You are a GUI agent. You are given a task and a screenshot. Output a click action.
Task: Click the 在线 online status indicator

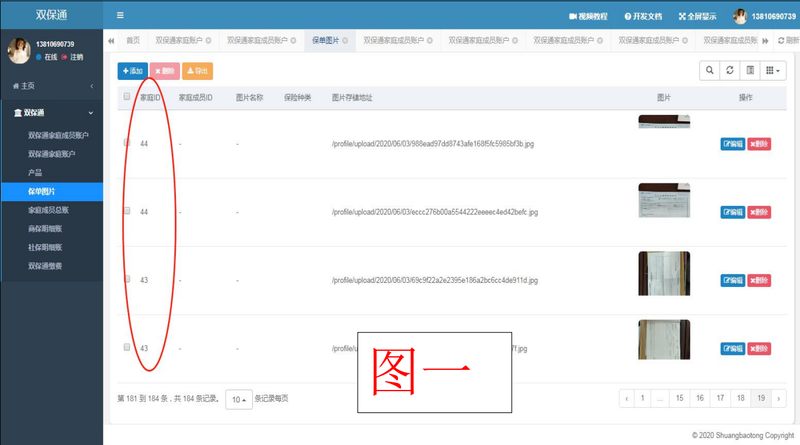point(46,57)
